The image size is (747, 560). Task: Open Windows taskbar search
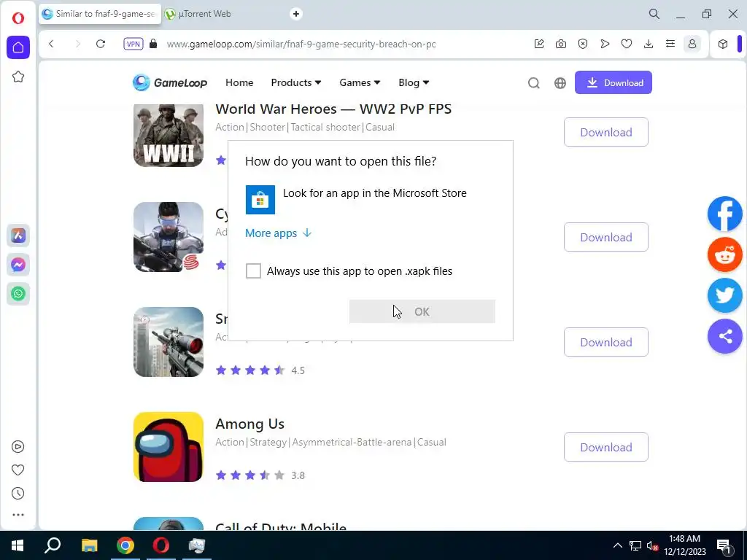pyautogui.click(x=53, y=545)
